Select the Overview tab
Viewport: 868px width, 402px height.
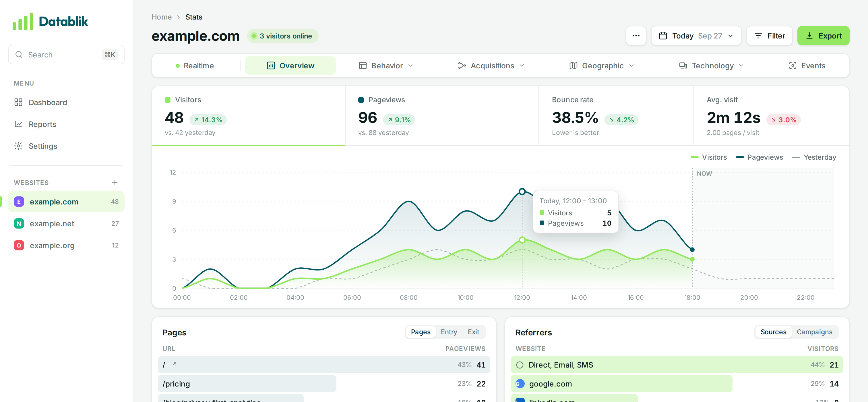[x=290, y=66]
